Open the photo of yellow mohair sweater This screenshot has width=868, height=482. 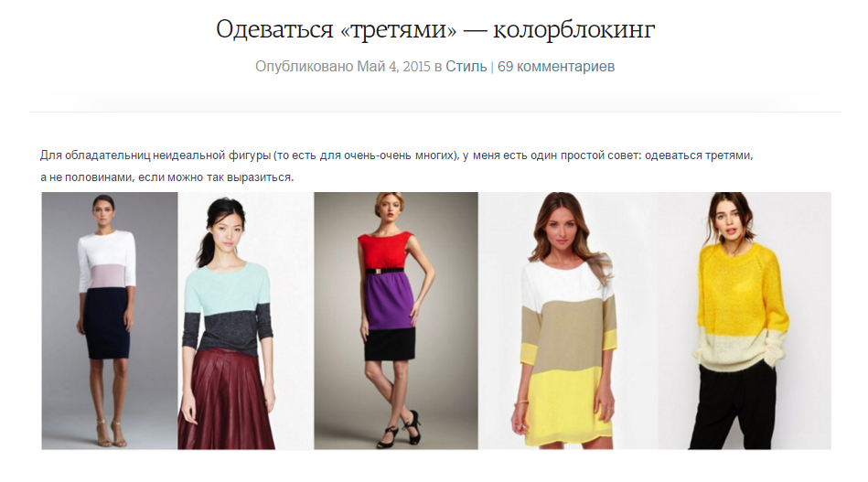[x=745, y=320]
